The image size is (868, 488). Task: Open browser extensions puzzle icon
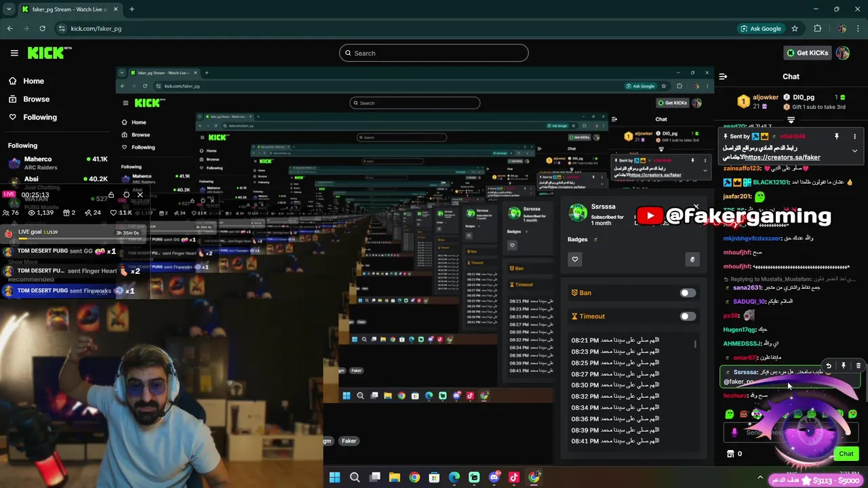coord(817,28)
